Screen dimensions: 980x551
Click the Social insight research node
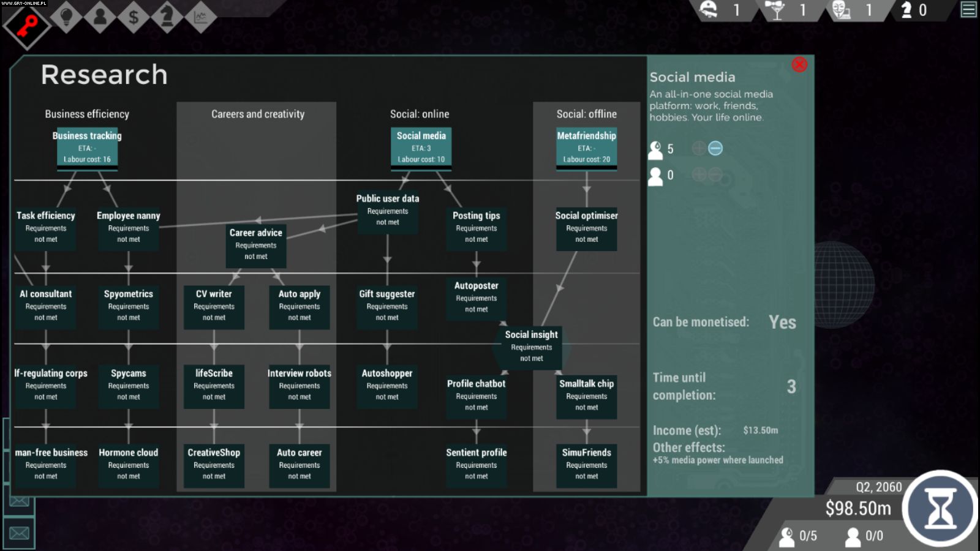[531, 347]
